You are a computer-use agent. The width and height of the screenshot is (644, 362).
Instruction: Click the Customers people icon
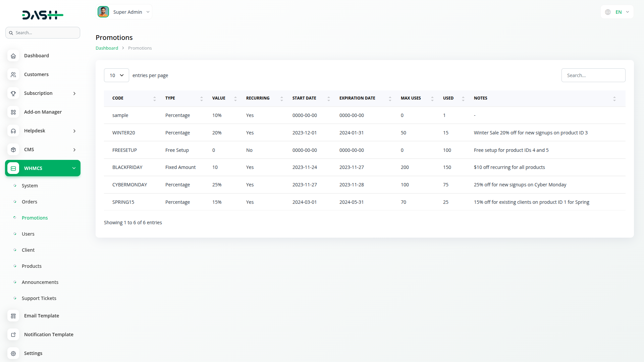click(13, 75)
